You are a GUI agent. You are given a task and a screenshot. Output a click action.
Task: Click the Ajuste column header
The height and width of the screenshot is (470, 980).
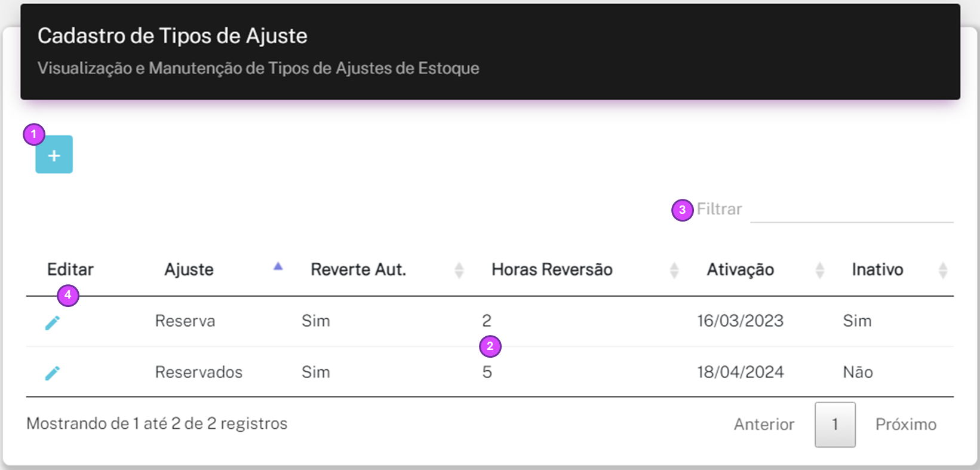click(x=189, y=270)
